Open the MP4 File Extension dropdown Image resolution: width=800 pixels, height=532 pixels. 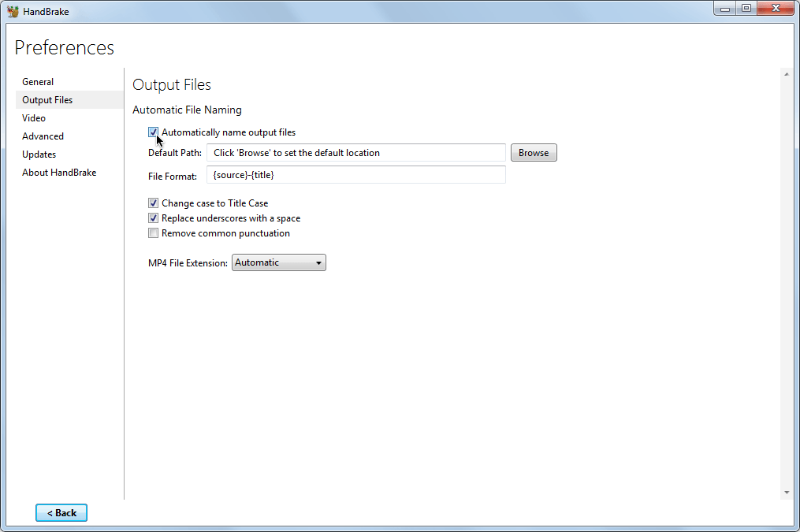tap(278, 262)
